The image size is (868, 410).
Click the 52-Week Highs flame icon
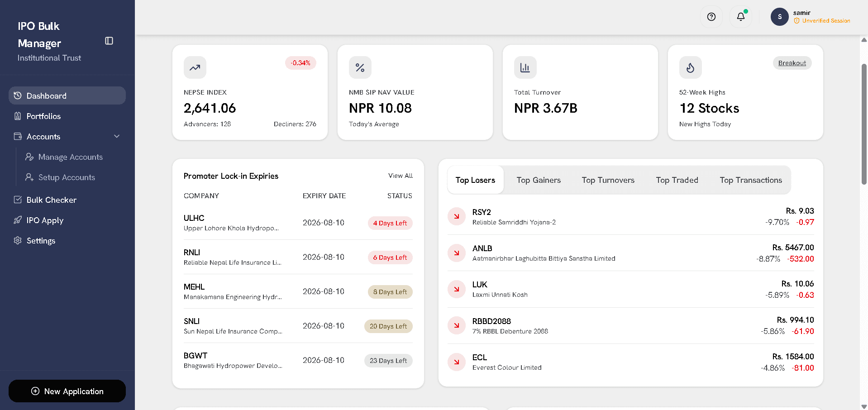pyautogui.click(x=691, y=67)
